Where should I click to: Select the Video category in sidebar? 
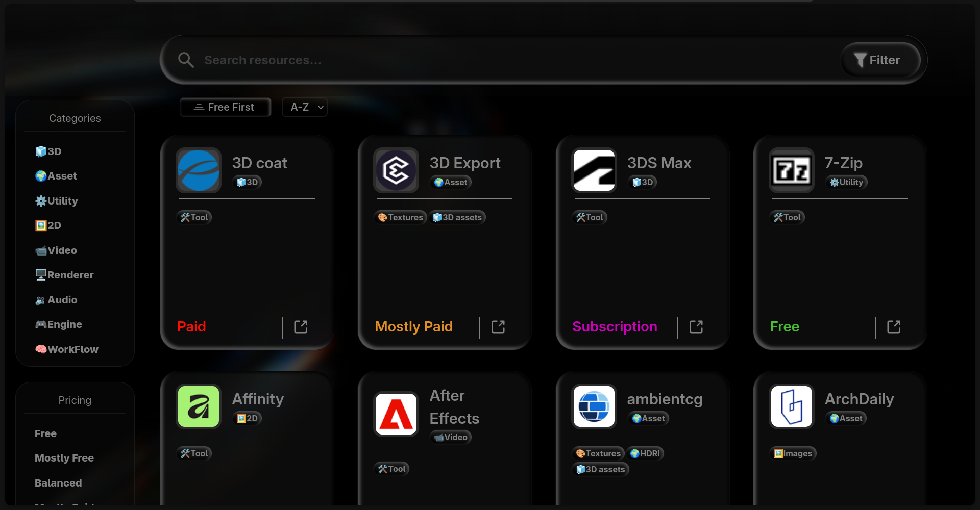coord(56,250)
